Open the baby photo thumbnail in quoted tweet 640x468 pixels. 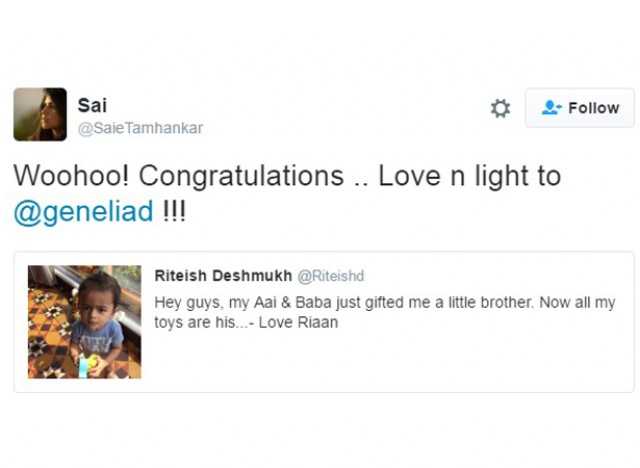click(84, 322)
